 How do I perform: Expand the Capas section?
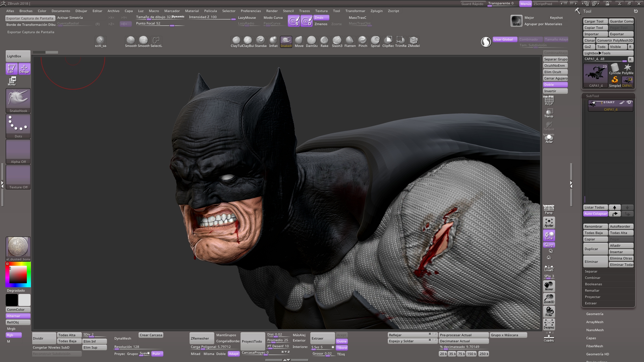[x=591, y=338]
